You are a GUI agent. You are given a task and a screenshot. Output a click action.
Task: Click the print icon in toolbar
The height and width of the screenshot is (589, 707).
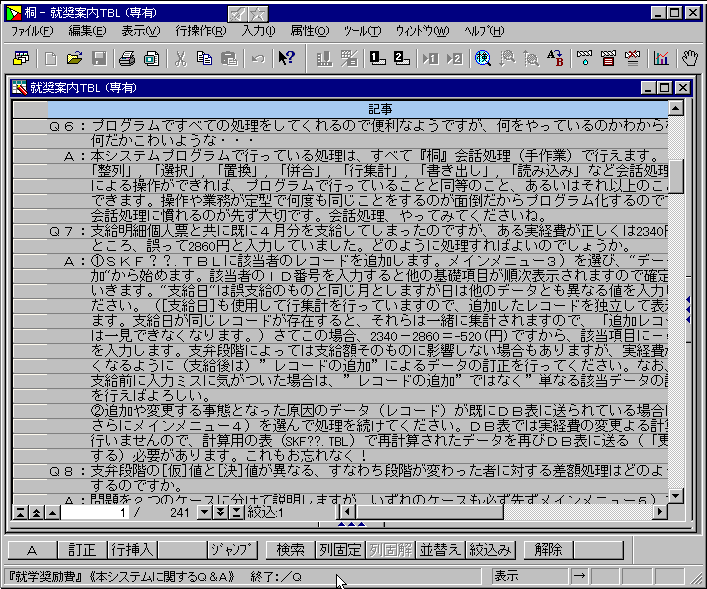tap(125, 58)
